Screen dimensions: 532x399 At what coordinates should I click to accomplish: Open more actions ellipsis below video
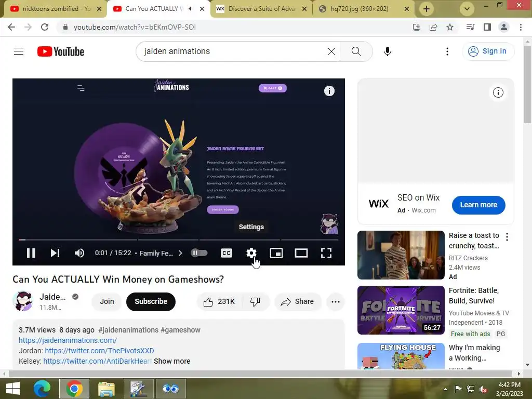tap(336, 302)
